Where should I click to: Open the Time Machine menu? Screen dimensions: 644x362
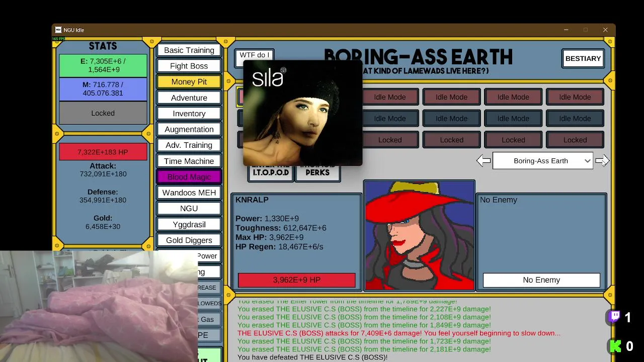pyautogui.click(x=189, y=161)
